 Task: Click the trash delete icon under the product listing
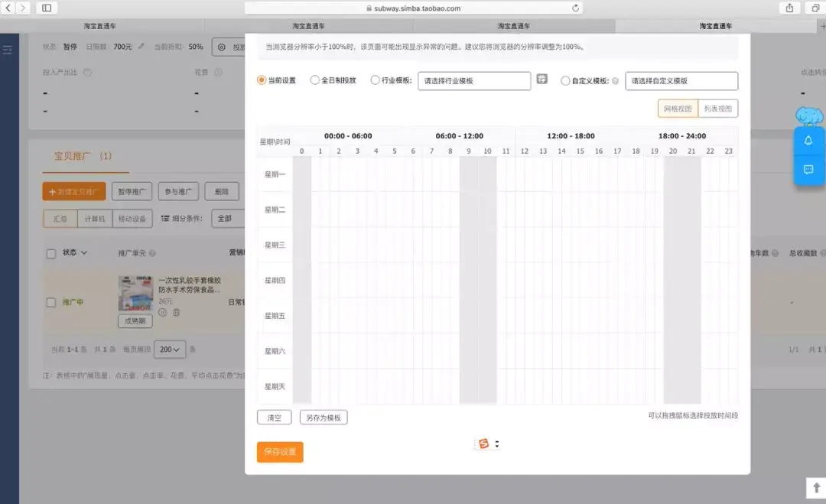(x=177, y=313)
